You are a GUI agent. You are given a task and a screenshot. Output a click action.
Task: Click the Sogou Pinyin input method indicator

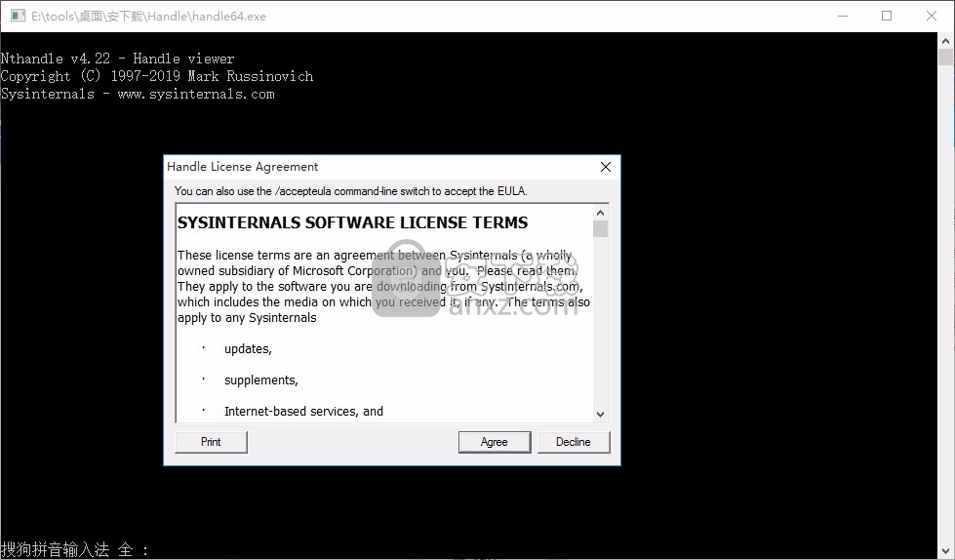click(x=74, y=549)
